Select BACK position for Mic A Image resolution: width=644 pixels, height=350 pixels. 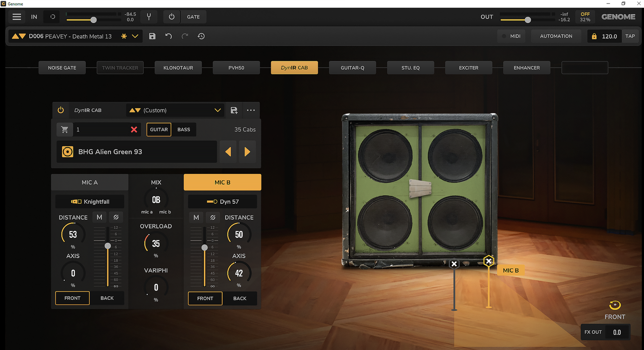[107, 298]
